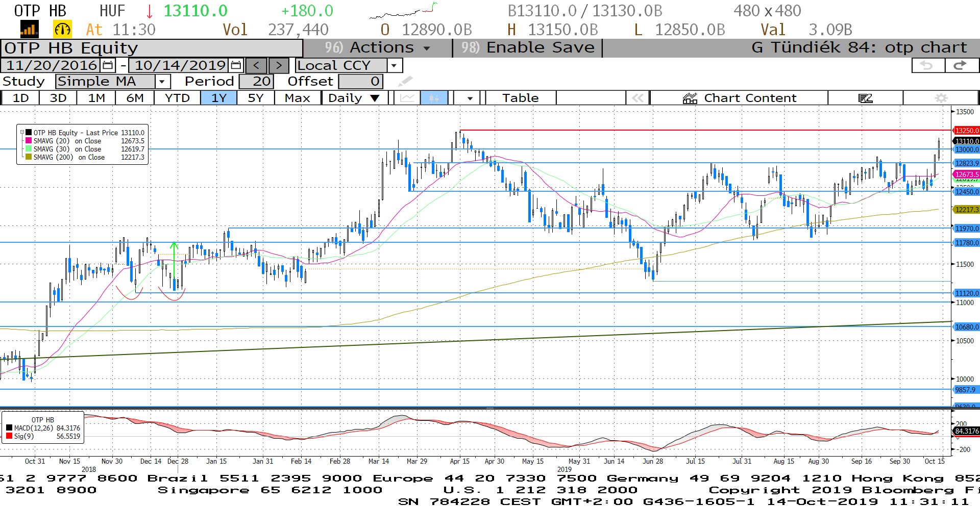This screenshot has height=530, width=980.
Task: Click the undo arrow button
Action: tap(927, 65)
